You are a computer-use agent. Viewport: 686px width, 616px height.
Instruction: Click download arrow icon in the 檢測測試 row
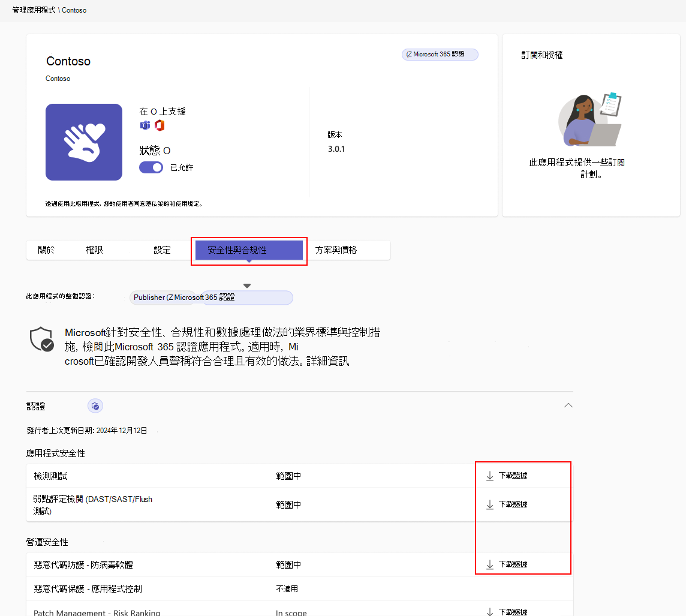click(490, 476)
